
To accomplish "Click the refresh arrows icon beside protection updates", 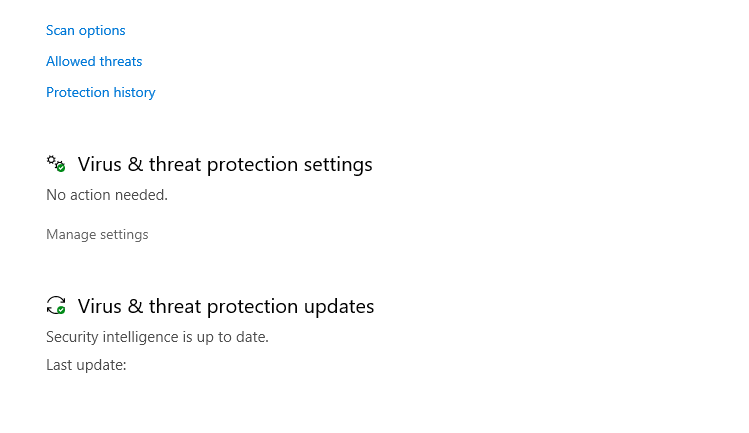I will coord(56,305).
